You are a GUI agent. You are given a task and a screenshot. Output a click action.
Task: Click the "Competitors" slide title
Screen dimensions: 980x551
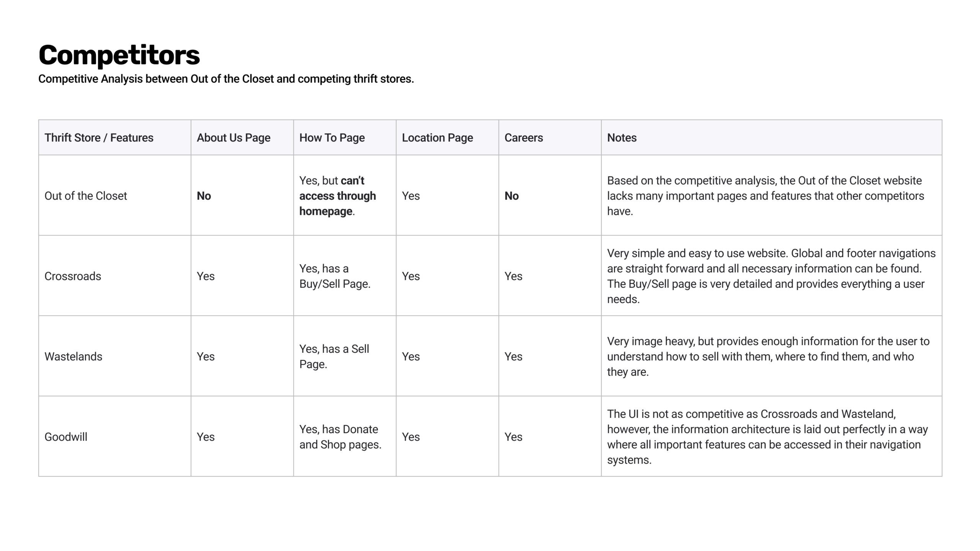coord(119,55)
